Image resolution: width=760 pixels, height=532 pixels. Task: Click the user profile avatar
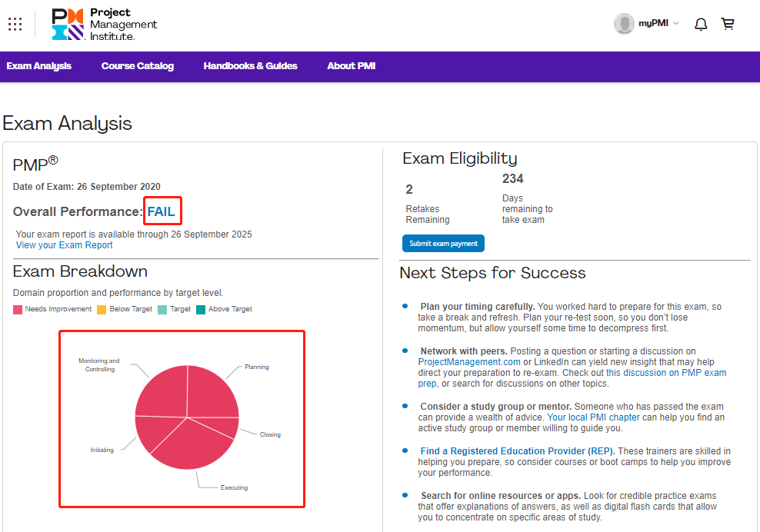[624, 24]
